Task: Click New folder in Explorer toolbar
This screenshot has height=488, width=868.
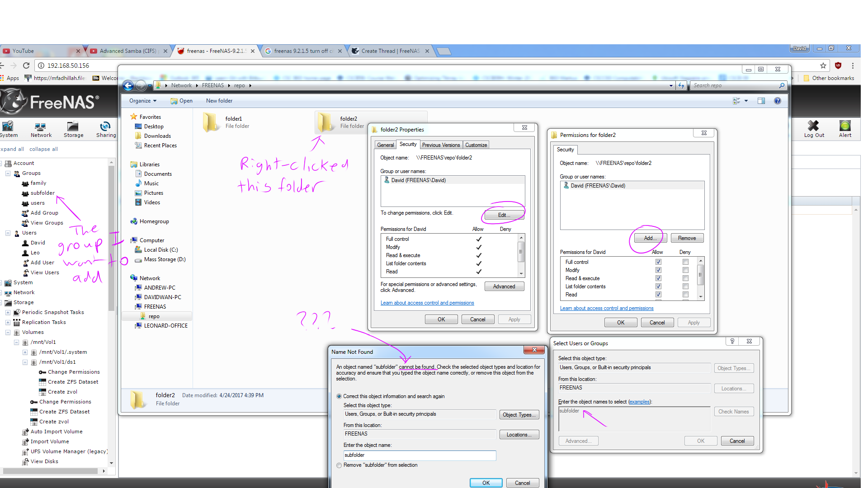Action: coord(219,101)
